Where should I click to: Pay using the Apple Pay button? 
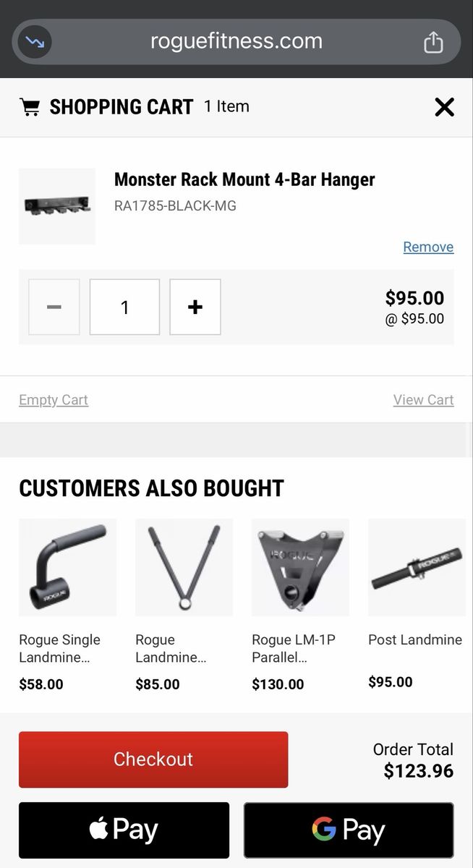[124, 830]
